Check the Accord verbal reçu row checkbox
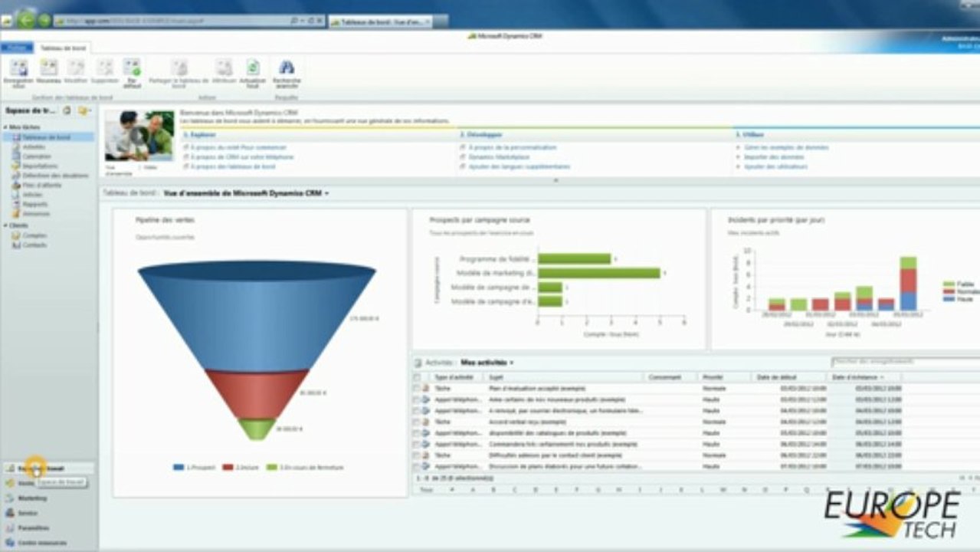Viewport: 980px width, 552px height. point(417,422)
